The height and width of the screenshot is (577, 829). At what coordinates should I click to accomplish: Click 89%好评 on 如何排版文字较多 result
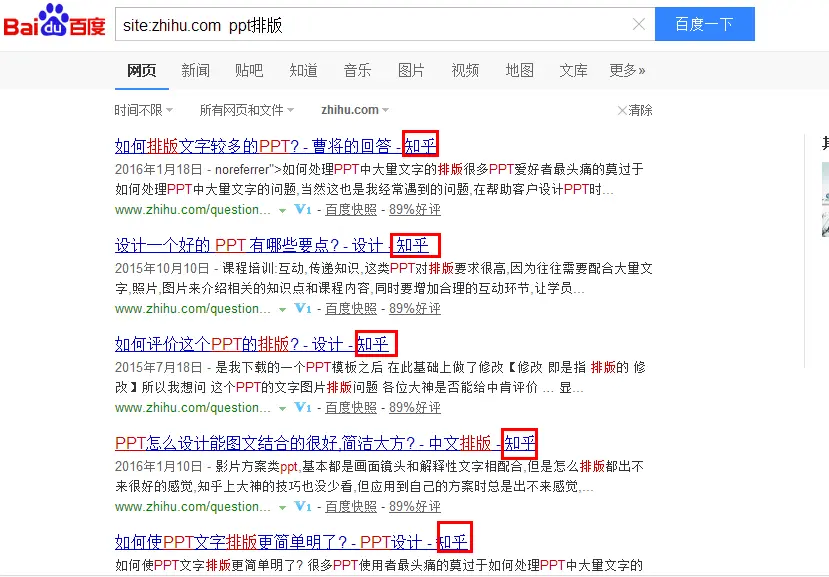coord(415,209)
